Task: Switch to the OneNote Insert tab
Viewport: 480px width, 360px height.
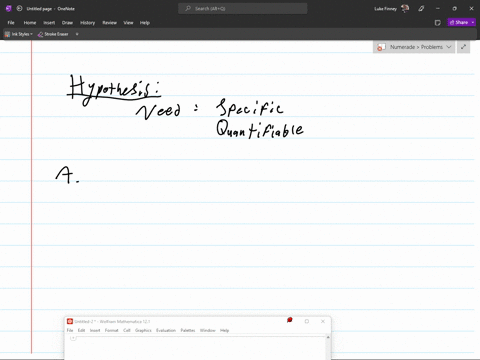Action: point(49,23)
